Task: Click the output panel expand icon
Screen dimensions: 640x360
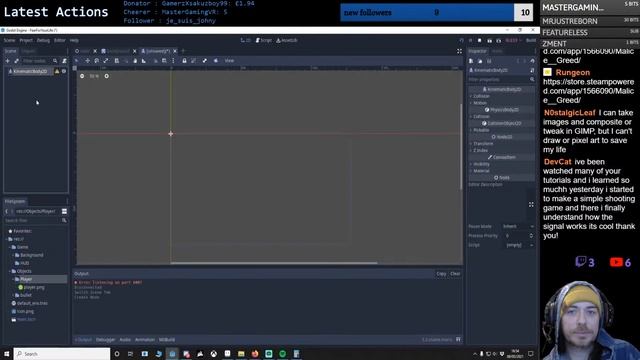Action: click(x=458, y=340)
